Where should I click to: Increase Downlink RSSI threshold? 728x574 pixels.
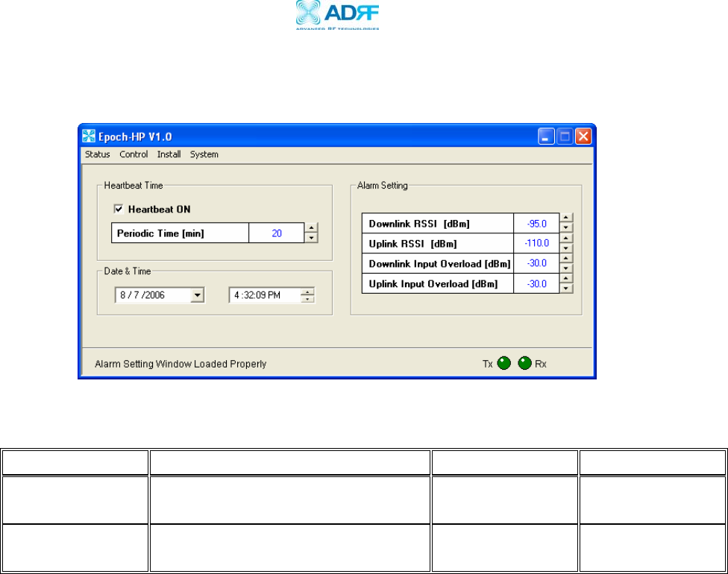(x=566, y=218)
